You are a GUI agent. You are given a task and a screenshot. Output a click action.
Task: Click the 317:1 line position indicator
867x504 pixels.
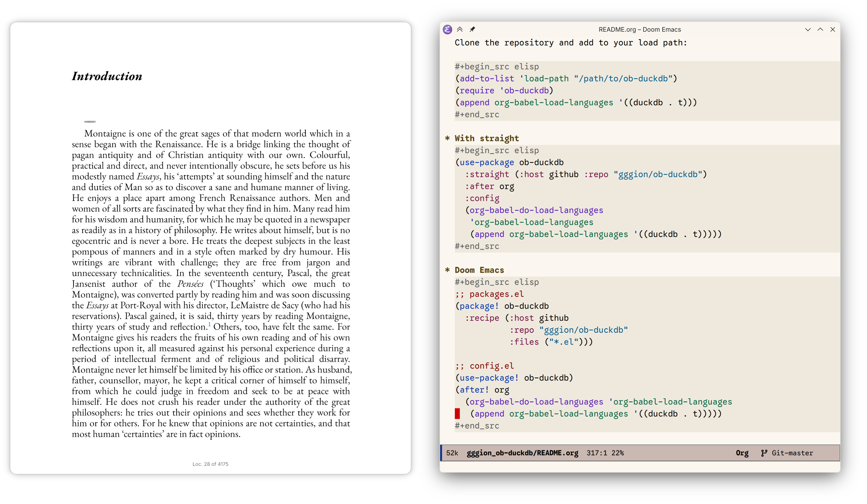[x=597, y=453]
